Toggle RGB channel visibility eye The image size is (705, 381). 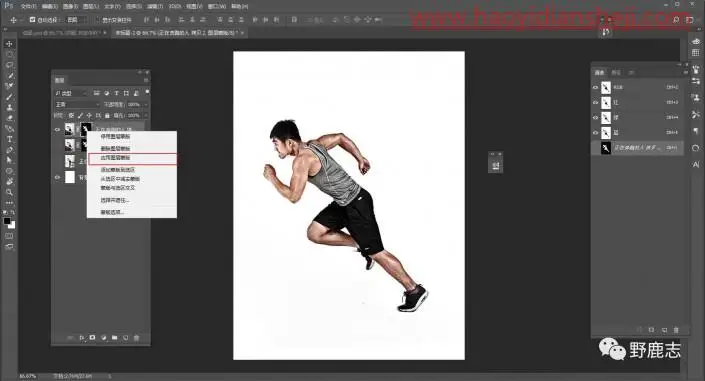point(595,87)
